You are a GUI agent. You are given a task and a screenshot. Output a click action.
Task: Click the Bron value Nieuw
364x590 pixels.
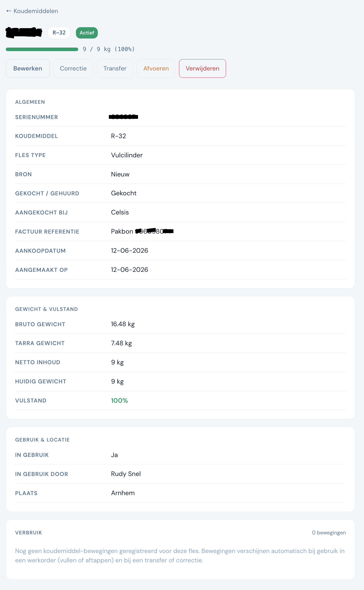[120, 174]
